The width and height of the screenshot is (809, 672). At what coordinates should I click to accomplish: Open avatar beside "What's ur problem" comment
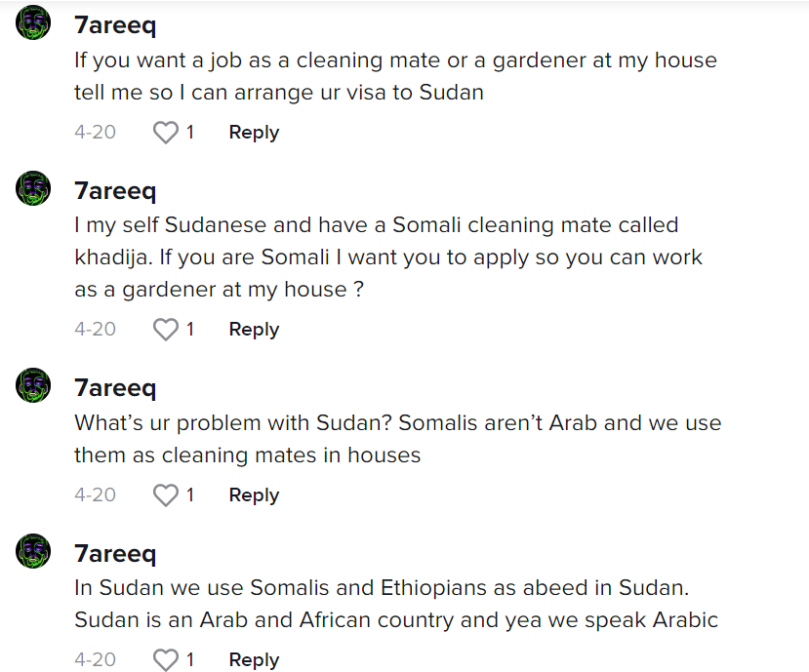[x=33, y=385]
